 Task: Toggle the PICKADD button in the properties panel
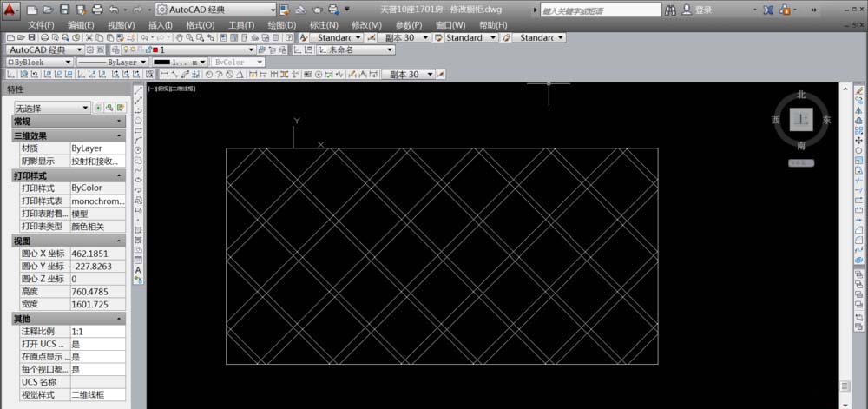point(98,108)
